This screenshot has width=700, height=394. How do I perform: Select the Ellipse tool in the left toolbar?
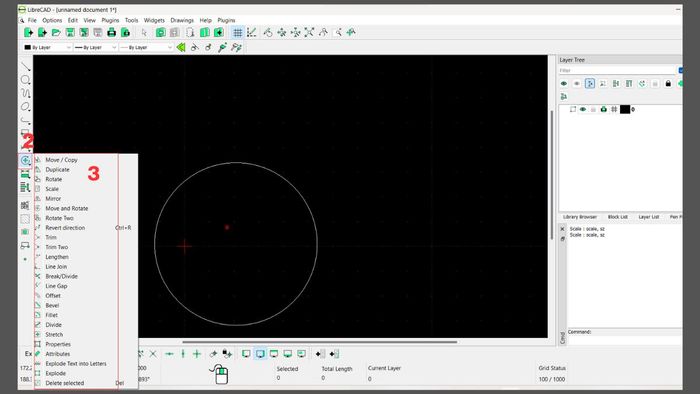(25, 107)
